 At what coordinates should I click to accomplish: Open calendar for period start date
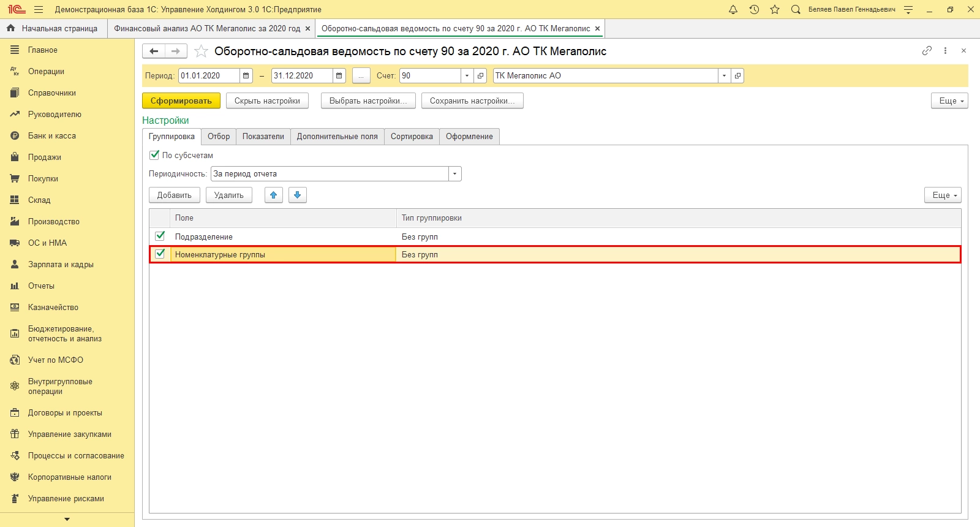click(x=246, y=76)
